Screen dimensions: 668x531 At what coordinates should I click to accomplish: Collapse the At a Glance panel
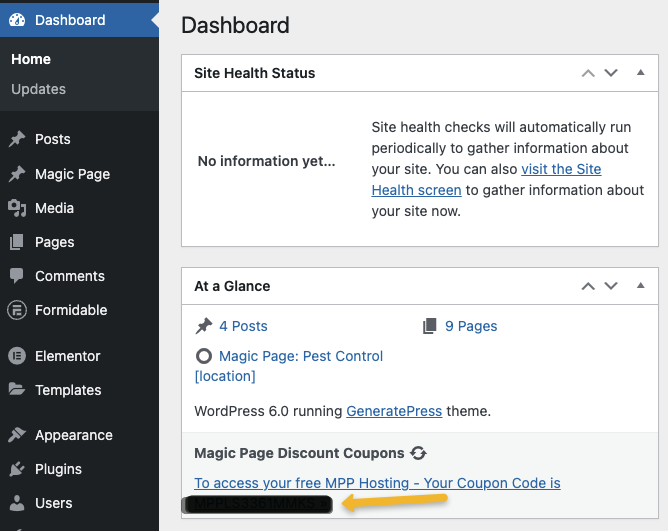pyautogui.click(x=640, y=286)
